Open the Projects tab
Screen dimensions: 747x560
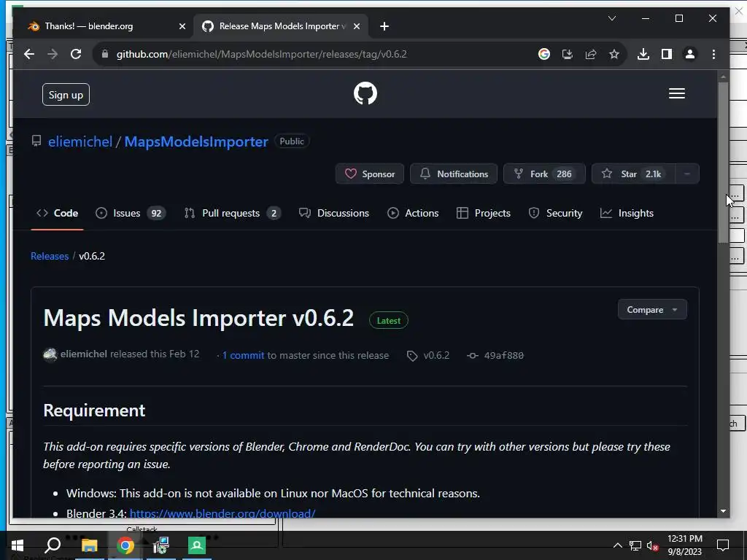click(x=483, y=214)
